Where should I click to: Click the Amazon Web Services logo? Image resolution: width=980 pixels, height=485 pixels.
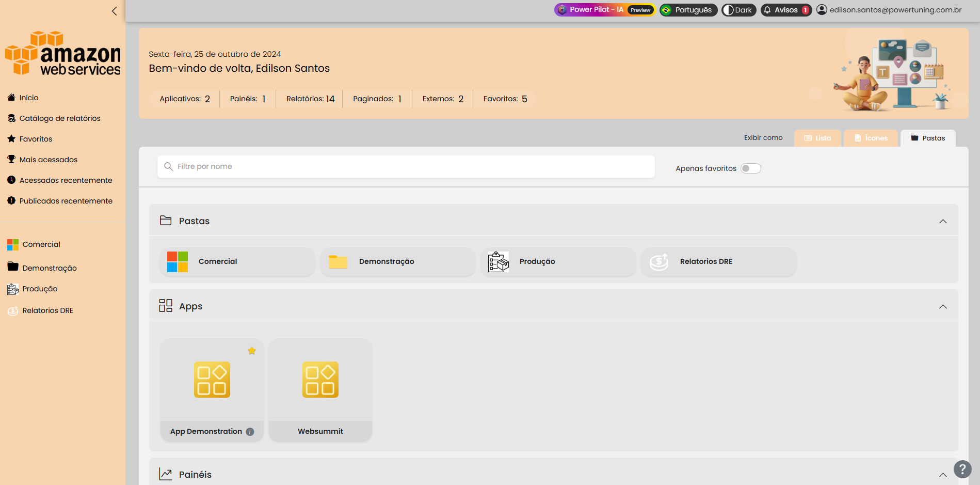(63, 53)
